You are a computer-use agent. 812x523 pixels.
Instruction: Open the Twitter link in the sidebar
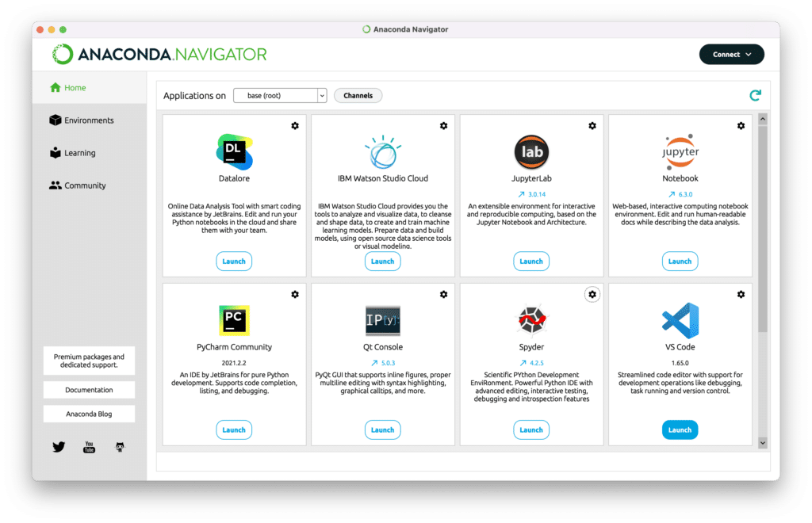[59, 447]
